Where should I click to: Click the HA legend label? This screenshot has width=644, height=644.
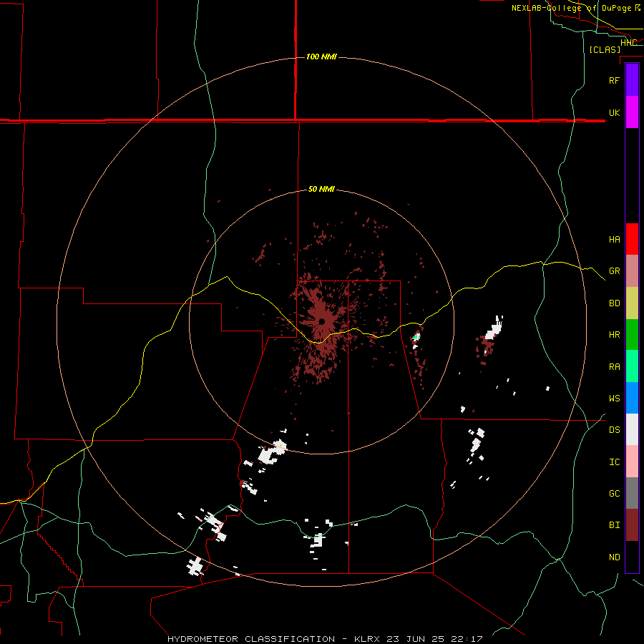point(614,240)
